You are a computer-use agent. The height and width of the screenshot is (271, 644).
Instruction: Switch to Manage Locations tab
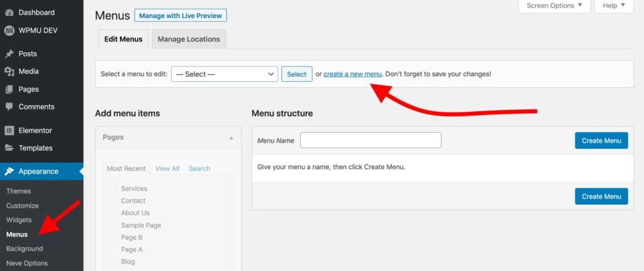tap(189, 39)
